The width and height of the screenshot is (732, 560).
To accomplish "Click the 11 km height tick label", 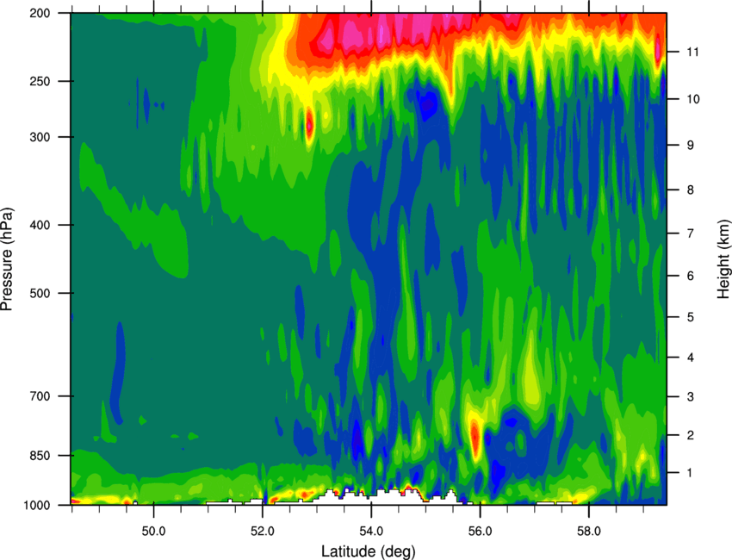I will coord(692,52).
